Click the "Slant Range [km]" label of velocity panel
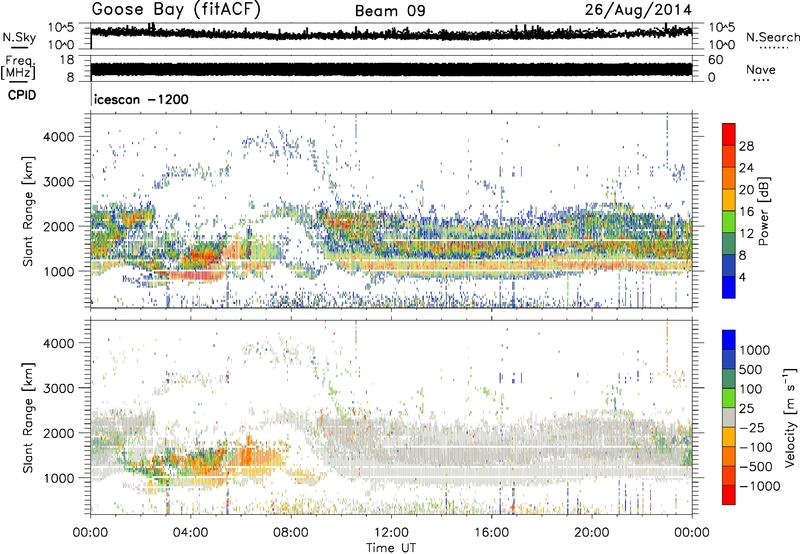 [x=28, y=418]
